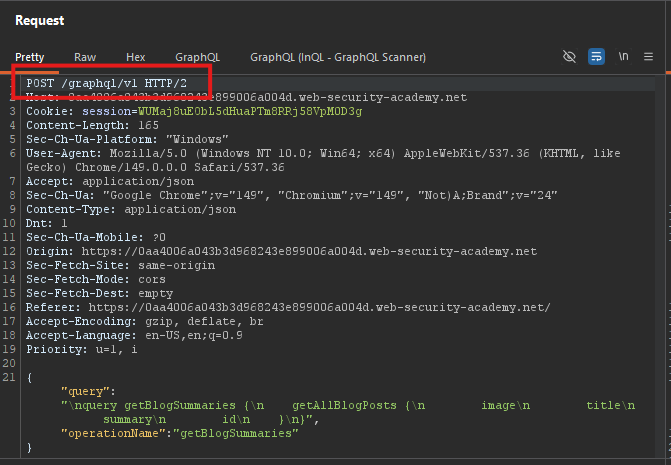Toggle the hide non-printable characters eye icon

click(569, 56)
